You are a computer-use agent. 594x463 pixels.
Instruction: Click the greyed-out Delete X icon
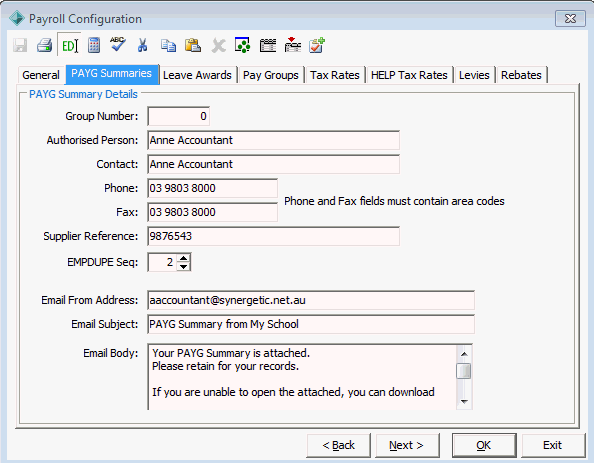218,46
